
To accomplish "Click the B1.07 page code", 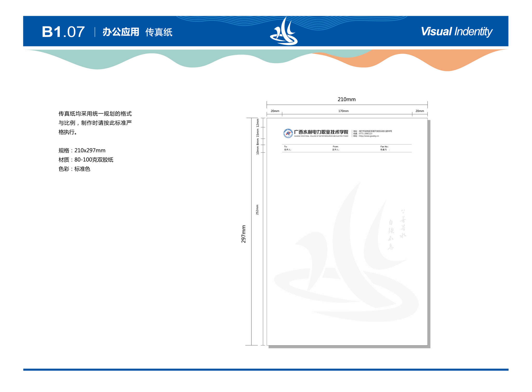I will click(63, 32).
